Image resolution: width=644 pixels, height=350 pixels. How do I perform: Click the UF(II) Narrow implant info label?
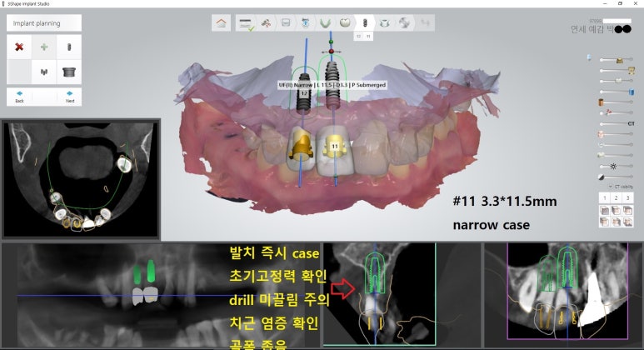pos(332,85)
